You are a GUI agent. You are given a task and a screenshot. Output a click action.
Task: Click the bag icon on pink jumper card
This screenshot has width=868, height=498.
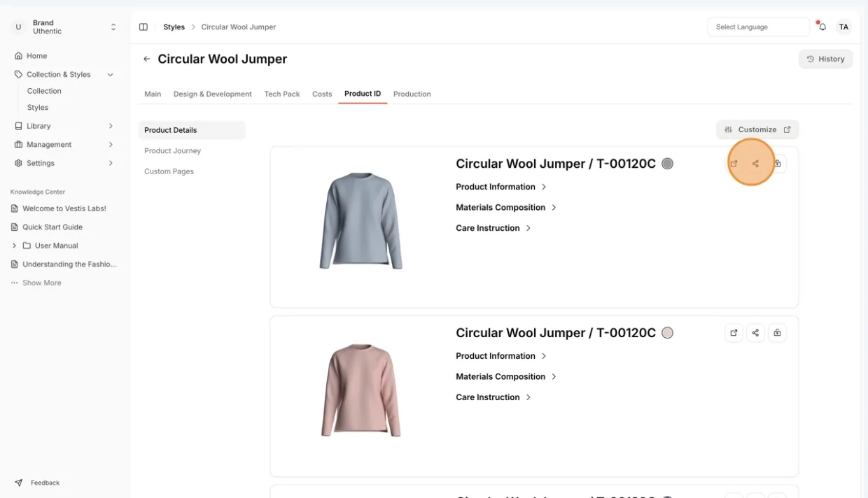pos(777,333)
